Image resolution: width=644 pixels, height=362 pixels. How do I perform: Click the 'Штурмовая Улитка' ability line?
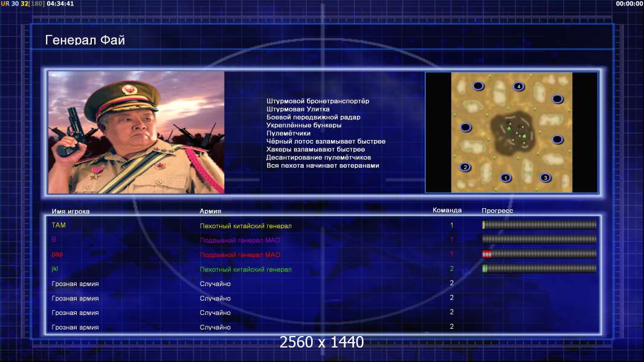[298, 109]
